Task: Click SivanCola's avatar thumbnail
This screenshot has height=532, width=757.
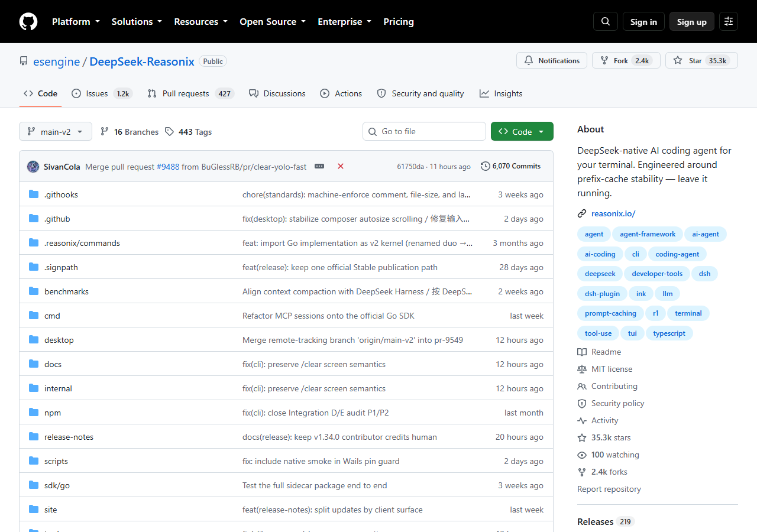Action: tap(33, 167)
